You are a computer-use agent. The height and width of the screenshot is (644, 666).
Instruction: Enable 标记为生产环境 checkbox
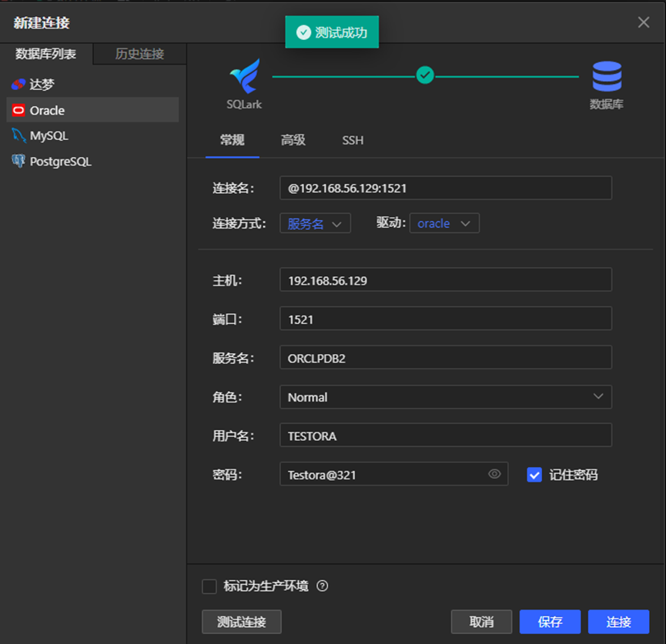209,586
